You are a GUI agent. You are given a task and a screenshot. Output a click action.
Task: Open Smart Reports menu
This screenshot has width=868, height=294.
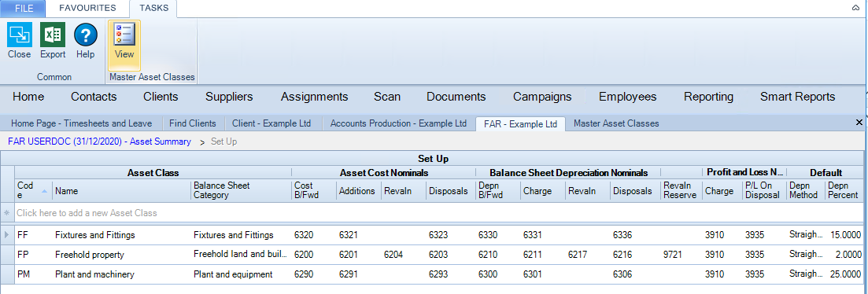[798, 97]
